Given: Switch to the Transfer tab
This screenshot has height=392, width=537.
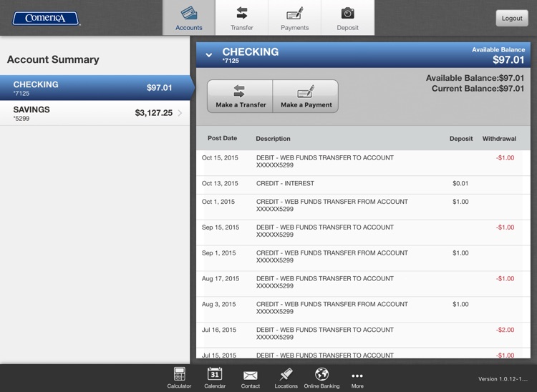Looking at the screenshot, I should tap(242, 18).
